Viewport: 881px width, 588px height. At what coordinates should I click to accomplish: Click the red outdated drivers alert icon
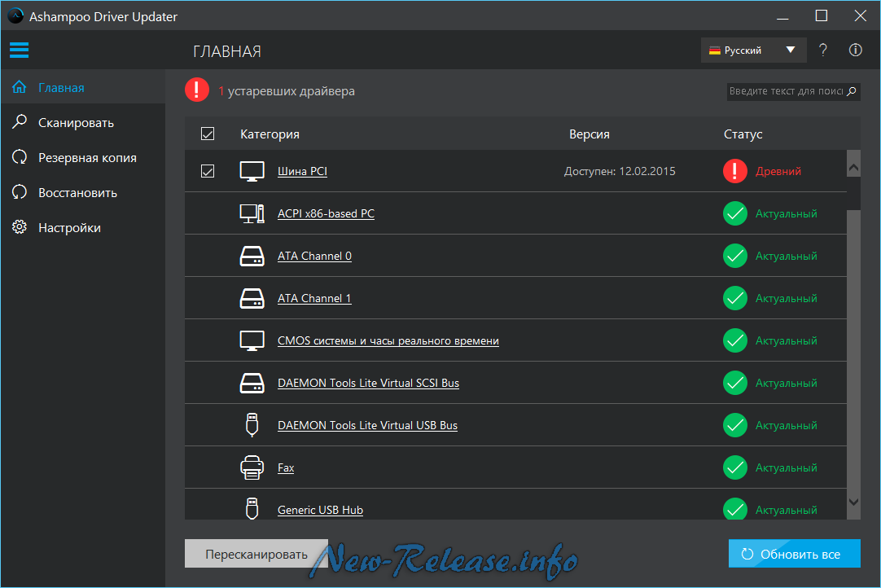pos(197,90)
